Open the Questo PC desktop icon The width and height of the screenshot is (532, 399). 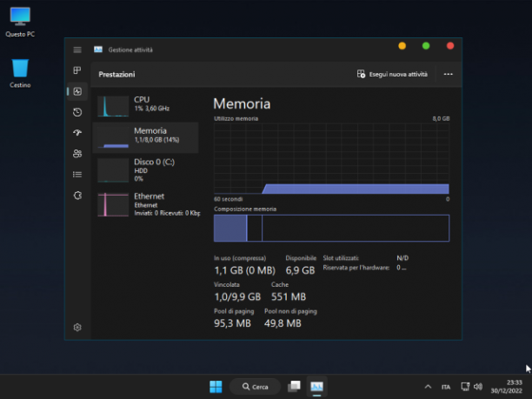(20, 22)
